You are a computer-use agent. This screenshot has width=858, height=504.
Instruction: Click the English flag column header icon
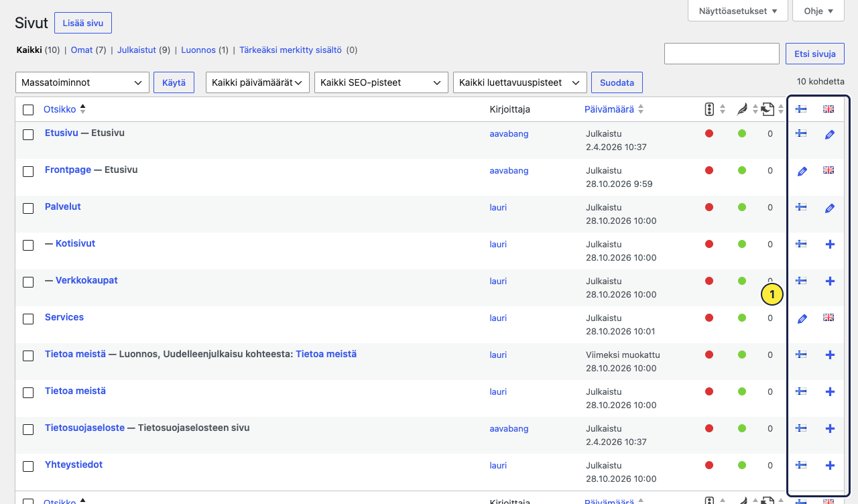click(x=829, y=109)
